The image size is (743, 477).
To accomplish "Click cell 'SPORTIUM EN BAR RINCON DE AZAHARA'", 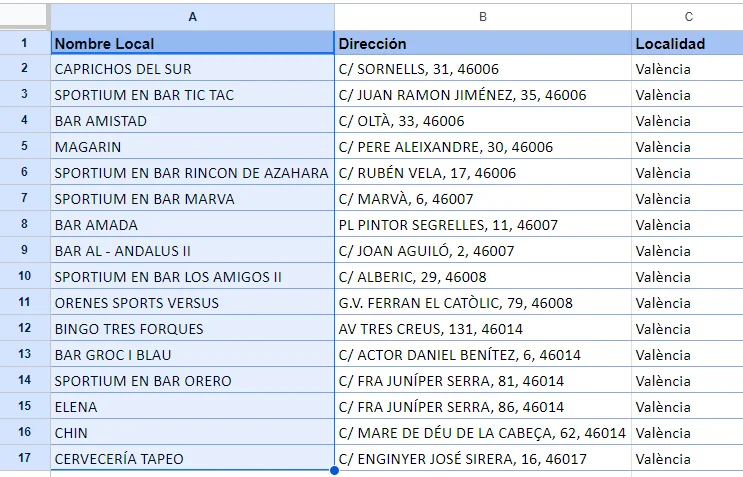I will [x=192, y=173].
